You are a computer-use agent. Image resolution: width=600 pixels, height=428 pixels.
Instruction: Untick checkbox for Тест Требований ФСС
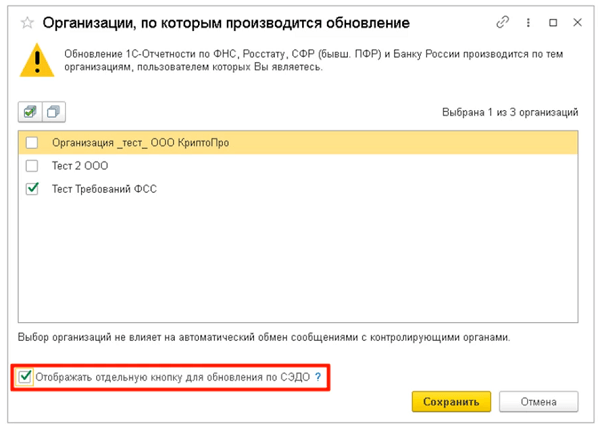tap(32, 189)
